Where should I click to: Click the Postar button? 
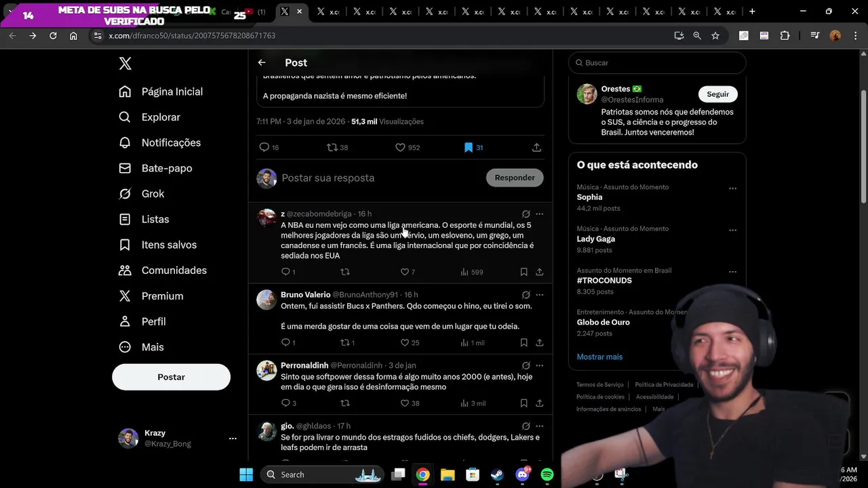[171, 377]
